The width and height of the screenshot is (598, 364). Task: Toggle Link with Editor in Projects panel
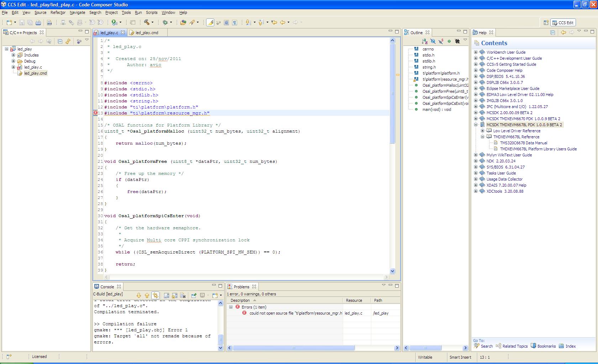[x=68, y=41]
